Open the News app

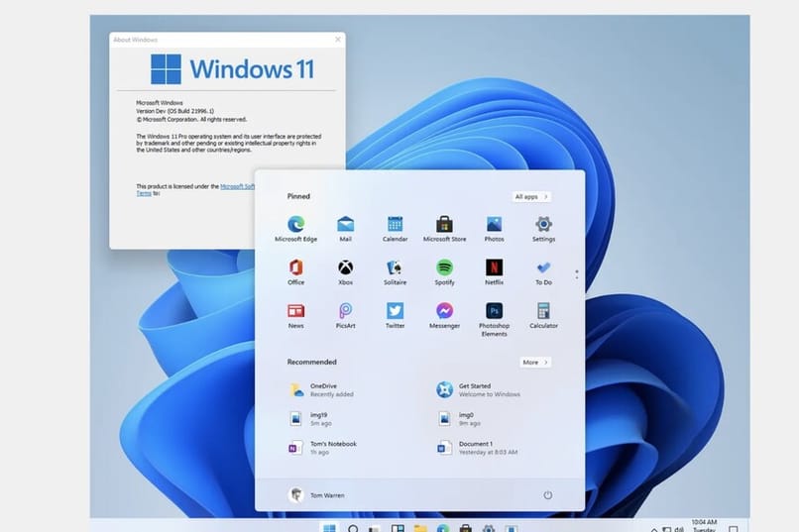point(295,315)
